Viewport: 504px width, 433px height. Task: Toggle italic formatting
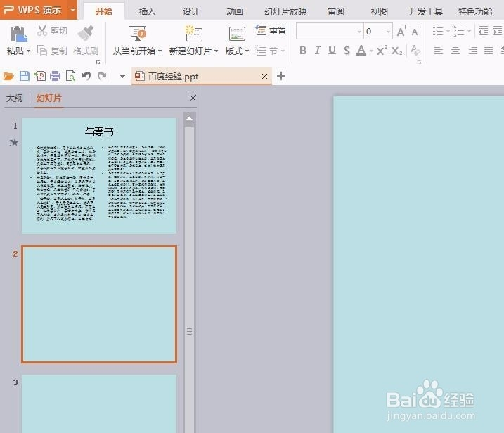coord(318,51)
